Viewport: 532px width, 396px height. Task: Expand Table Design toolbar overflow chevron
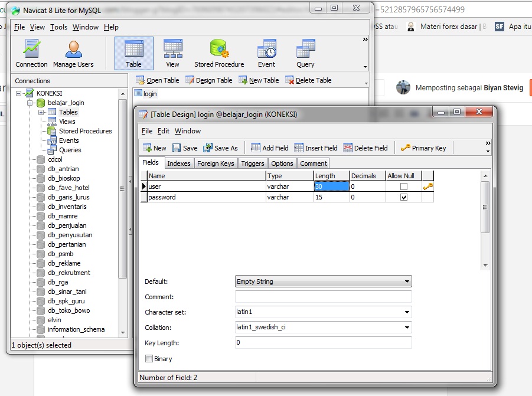pos(488,143)
